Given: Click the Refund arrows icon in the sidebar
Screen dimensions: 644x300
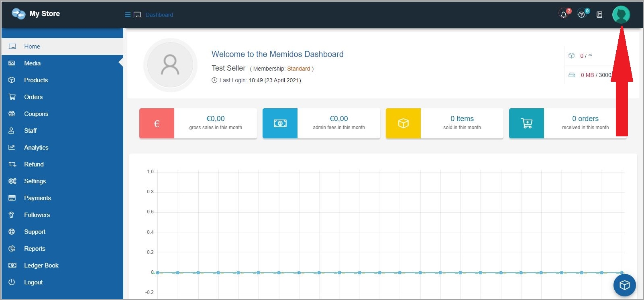Looking at the screenshot, I should 12,164.
